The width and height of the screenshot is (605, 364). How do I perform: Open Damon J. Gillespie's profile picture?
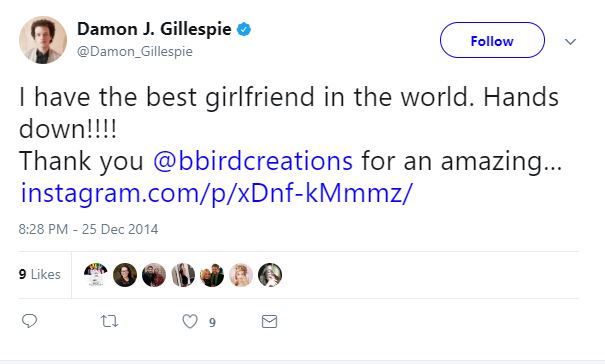coord(43,40)
